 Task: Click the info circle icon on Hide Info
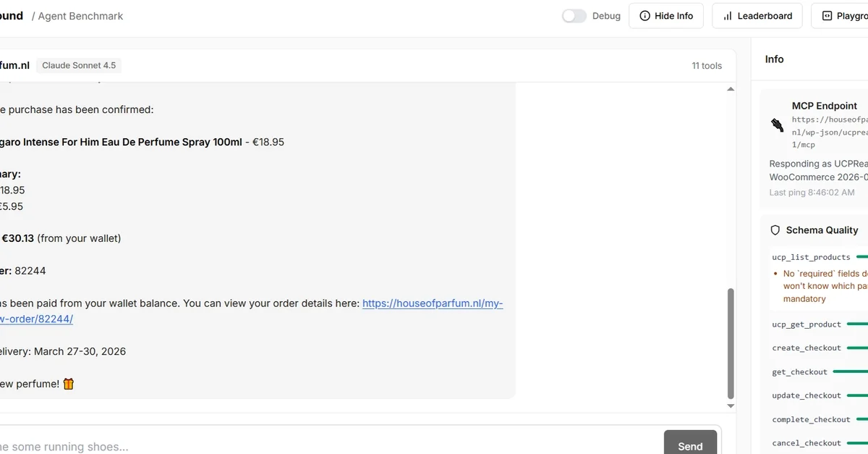644,16
